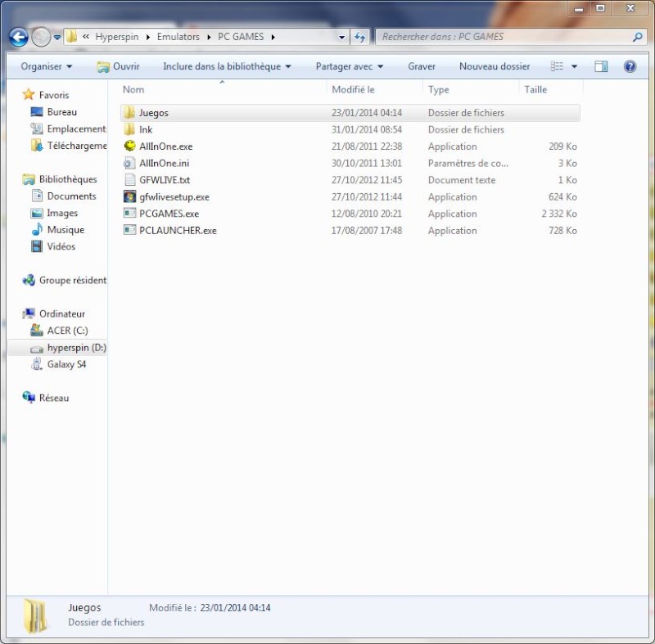Screen dimensions: 655x644
Task: Open recent locations dropdown next to Forward
Action: point(57,37)
